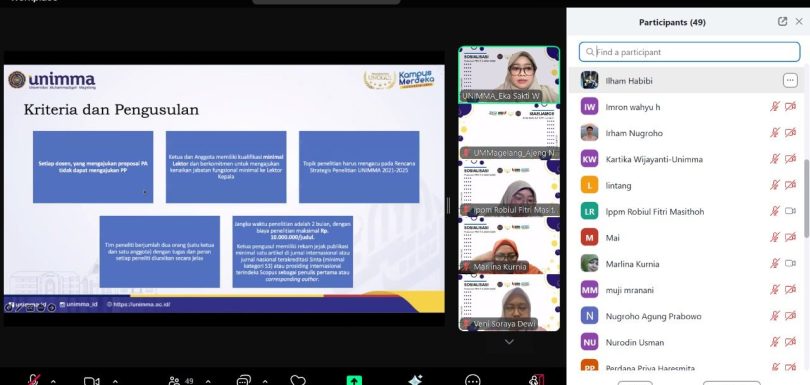This screenshot has height=385, width=810.
Task: Open the participants icon showing 49
Action: click(181, 381)
